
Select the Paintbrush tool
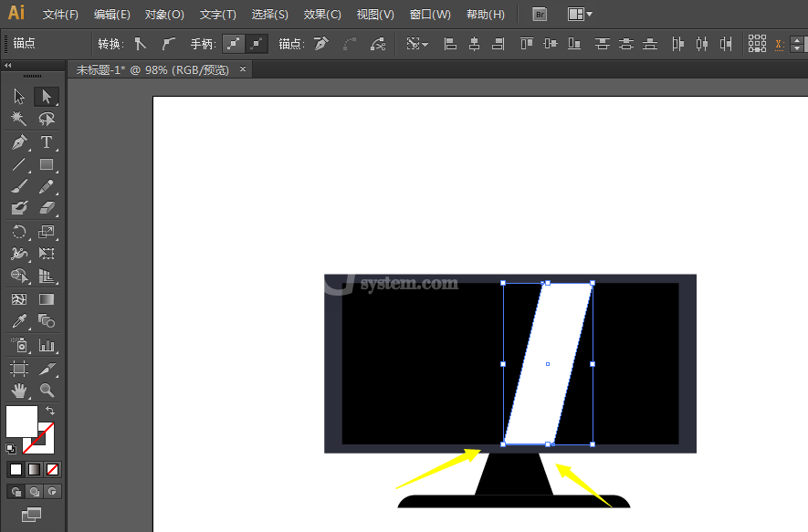(19, 186)
